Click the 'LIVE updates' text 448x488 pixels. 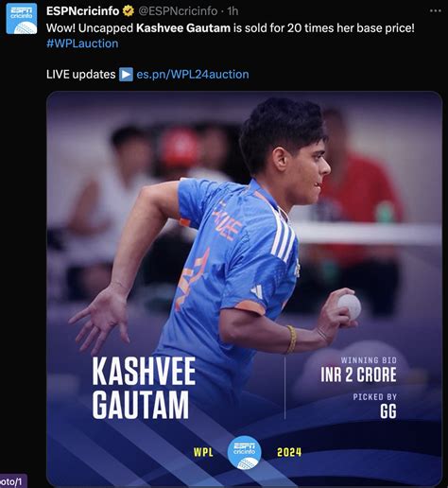tap(81, 75)
